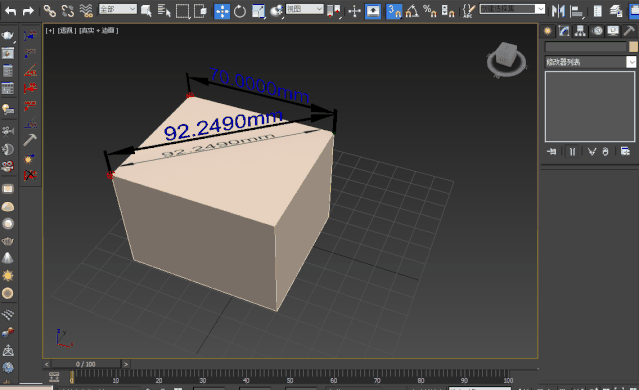The width and height of the screenshot is (639, 390).
Task: Toggle the 3D Snaps button
Action: tap(394, 11)
